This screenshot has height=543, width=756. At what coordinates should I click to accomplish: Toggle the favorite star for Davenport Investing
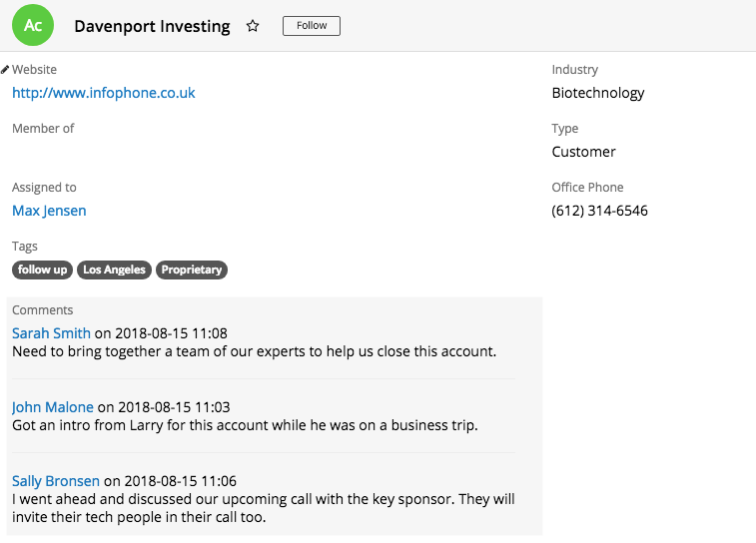[253, 26]
